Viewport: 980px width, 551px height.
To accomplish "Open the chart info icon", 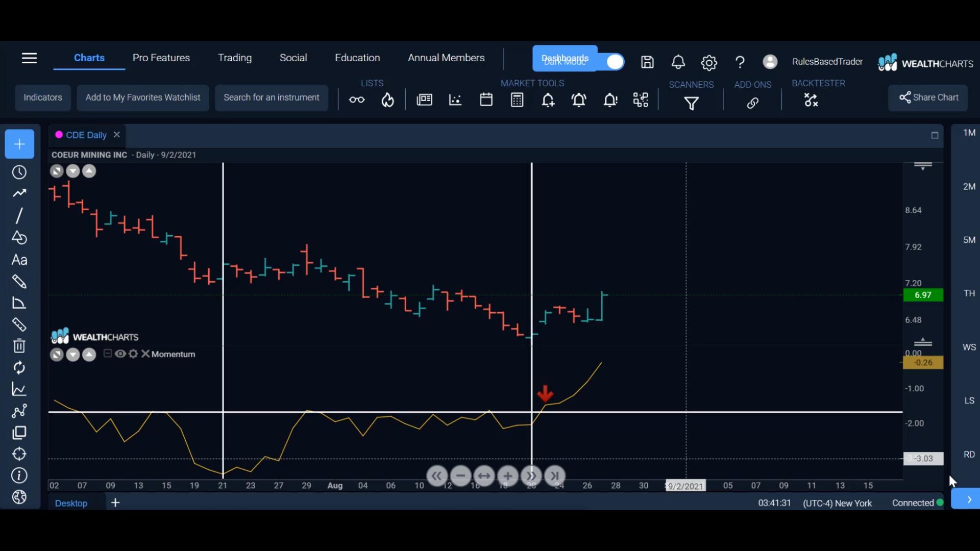I will [19, 476].
